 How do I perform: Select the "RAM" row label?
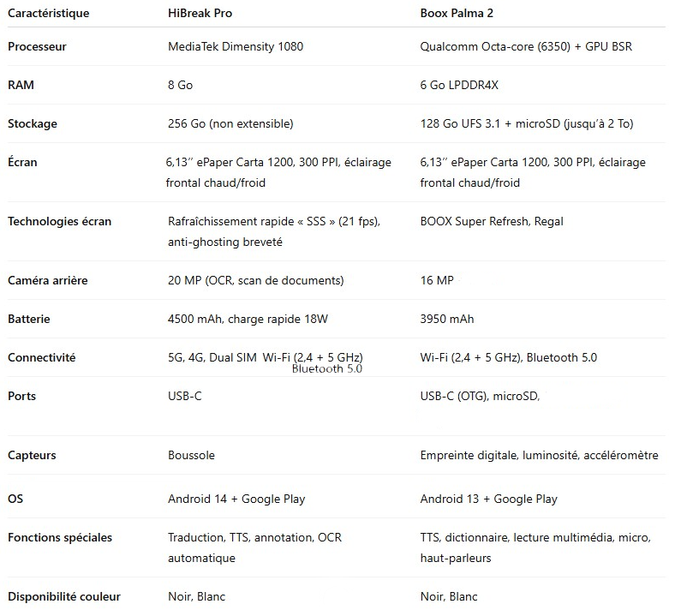click(x=21, y=85)
